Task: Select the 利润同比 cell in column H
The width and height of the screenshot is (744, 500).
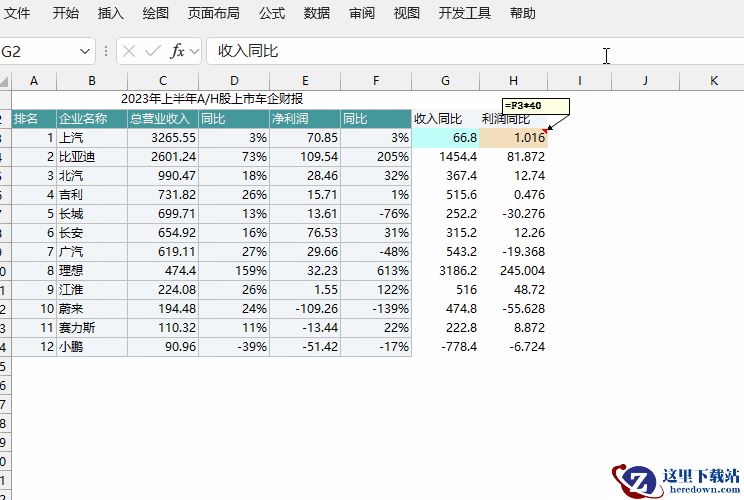Action: [513, 119]
